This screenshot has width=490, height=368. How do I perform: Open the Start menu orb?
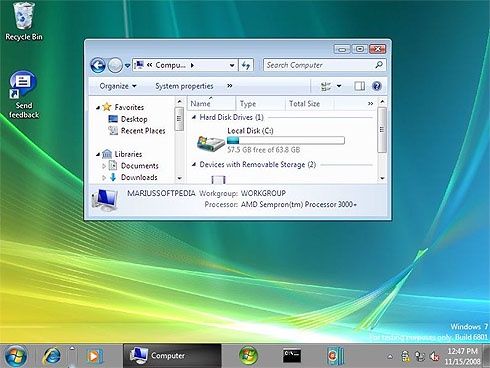click(16, 356)
